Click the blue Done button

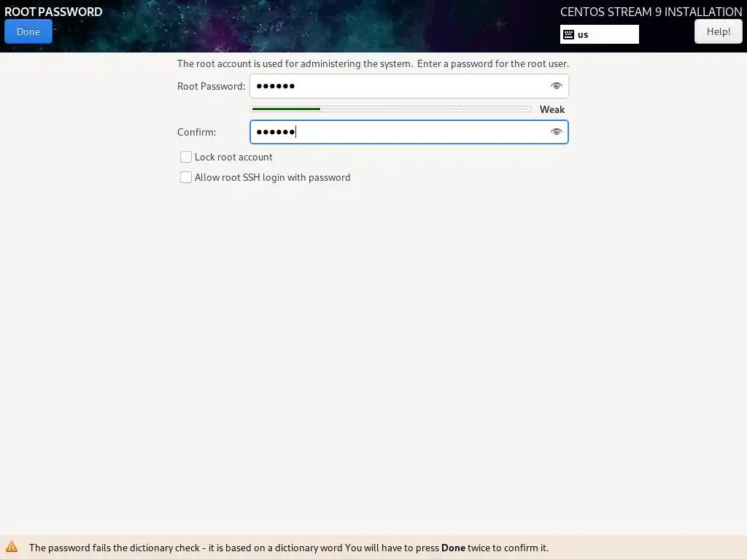click(28, 31)
